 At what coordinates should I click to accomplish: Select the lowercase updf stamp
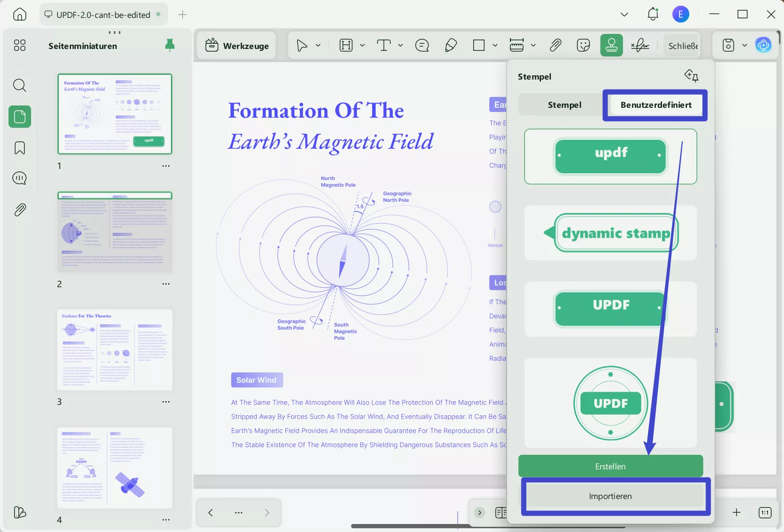point(611,157)
